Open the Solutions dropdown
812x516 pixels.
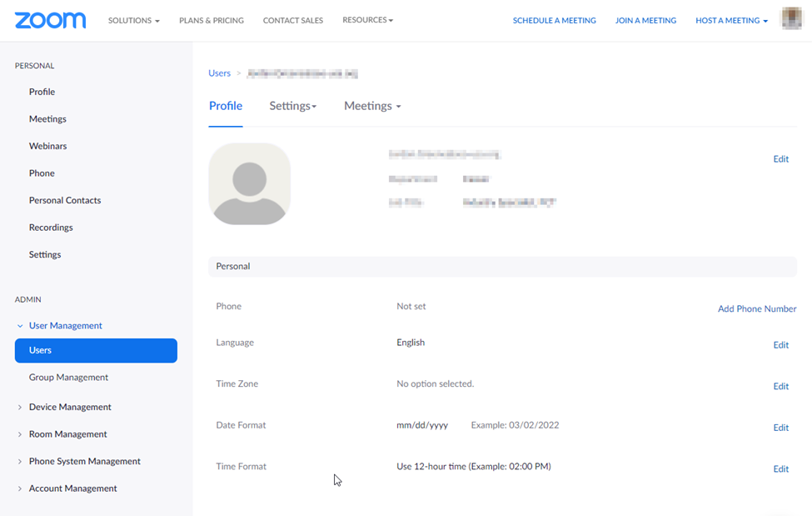click(133, 20)
